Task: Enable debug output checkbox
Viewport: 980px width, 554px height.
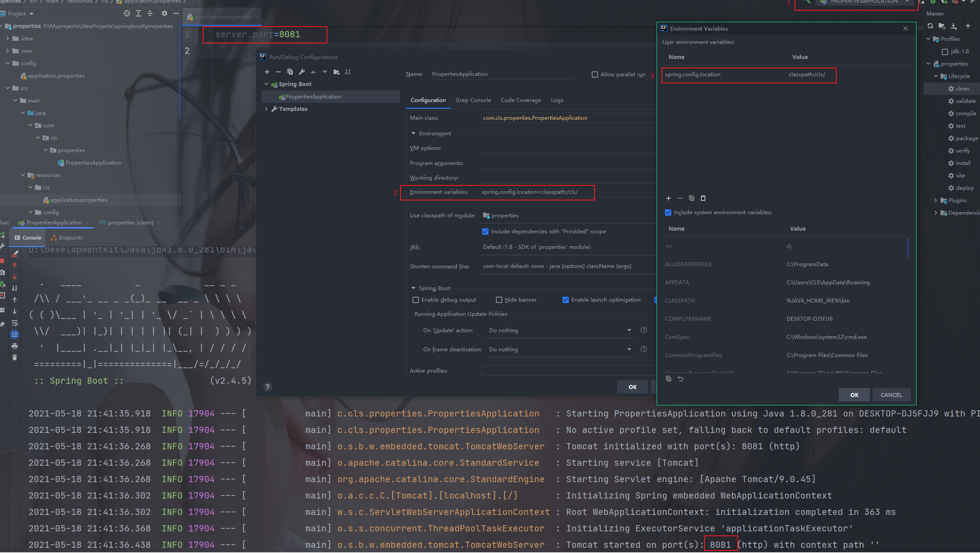Action: [416, 300]
